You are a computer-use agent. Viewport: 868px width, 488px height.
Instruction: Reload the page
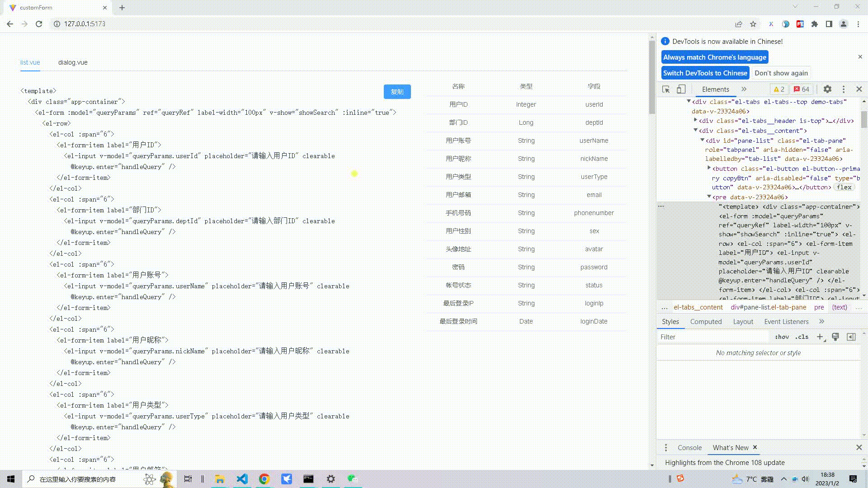(x=39, y=24)
